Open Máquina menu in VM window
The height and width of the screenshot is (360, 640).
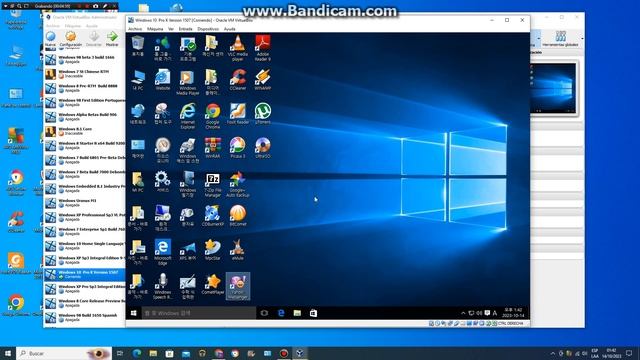[x=155, y=29]
